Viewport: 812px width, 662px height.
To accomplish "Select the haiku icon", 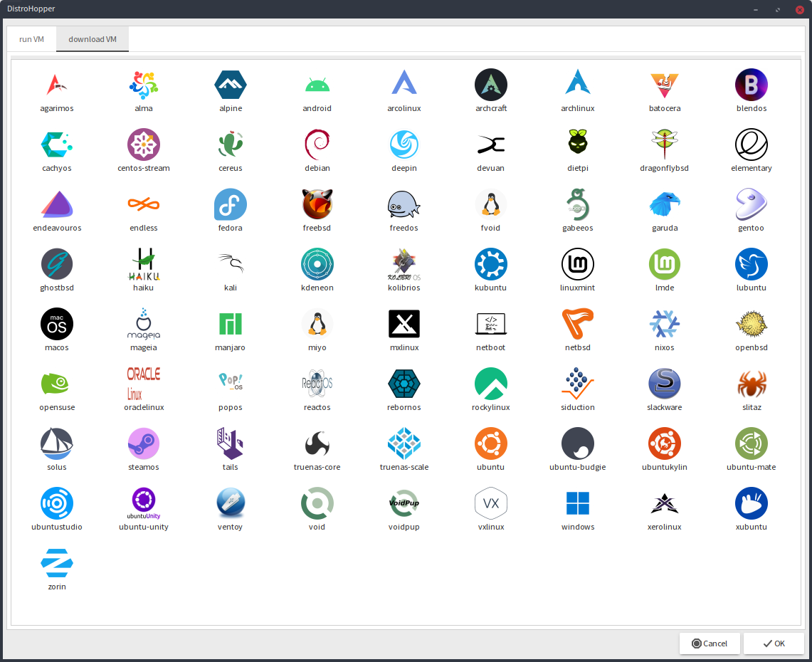I will pos(144,264).
